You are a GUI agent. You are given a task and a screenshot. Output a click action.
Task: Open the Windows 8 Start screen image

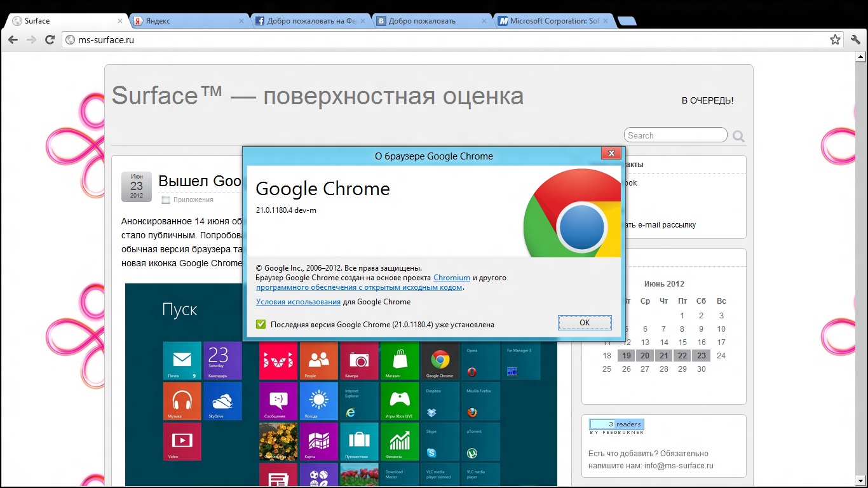pyautogui.click(x=341, y=385)
